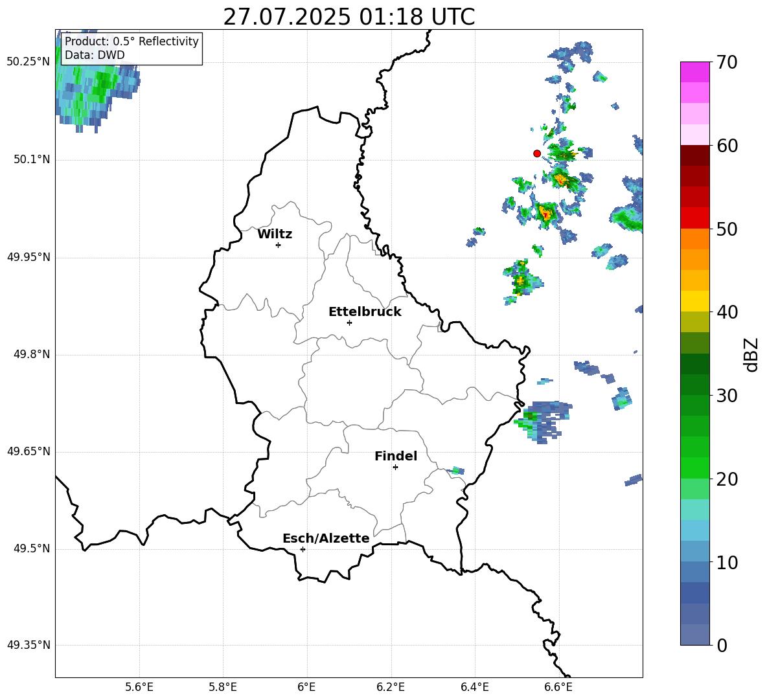Click the 30 value on the colorbar
This screenshot has width=767, height=700.
(x=727, y=396)
